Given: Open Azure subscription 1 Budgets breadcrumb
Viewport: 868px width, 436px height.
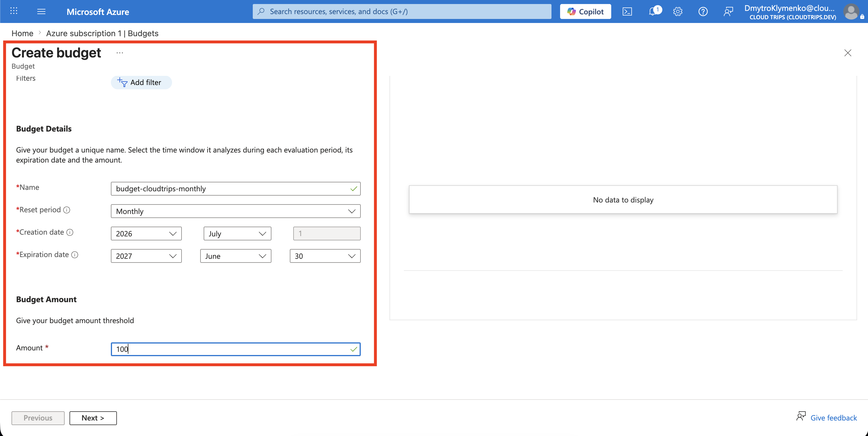Looking at the screenshot, I should (x=102, y=33).
